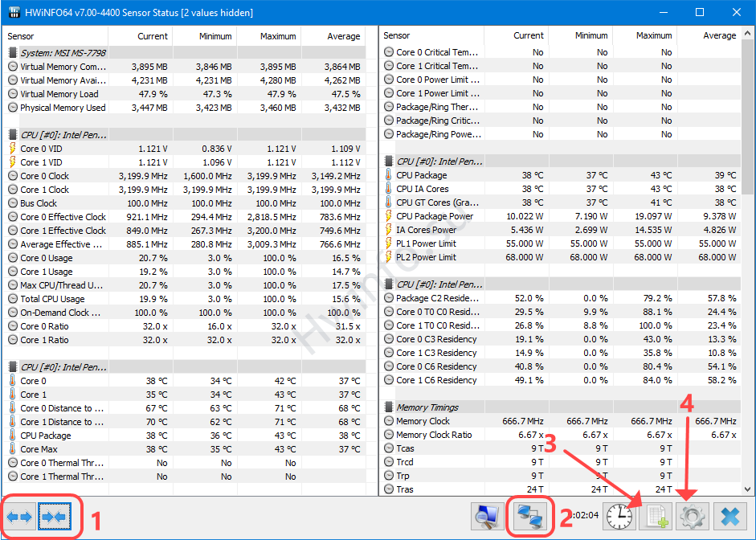The image size is (756, 540).
Task: Open sensor settings gear icon
Action: pos(693,517)
